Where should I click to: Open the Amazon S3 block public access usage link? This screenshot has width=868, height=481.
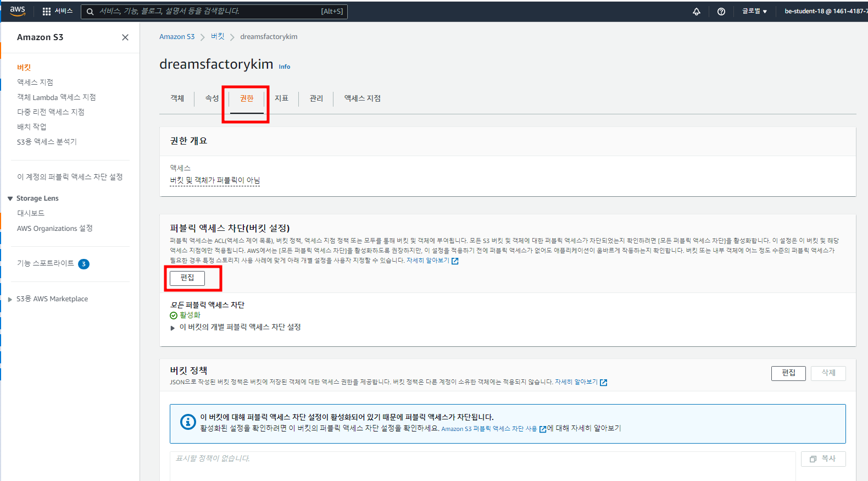pyautogui.click(x=489, y=429)
